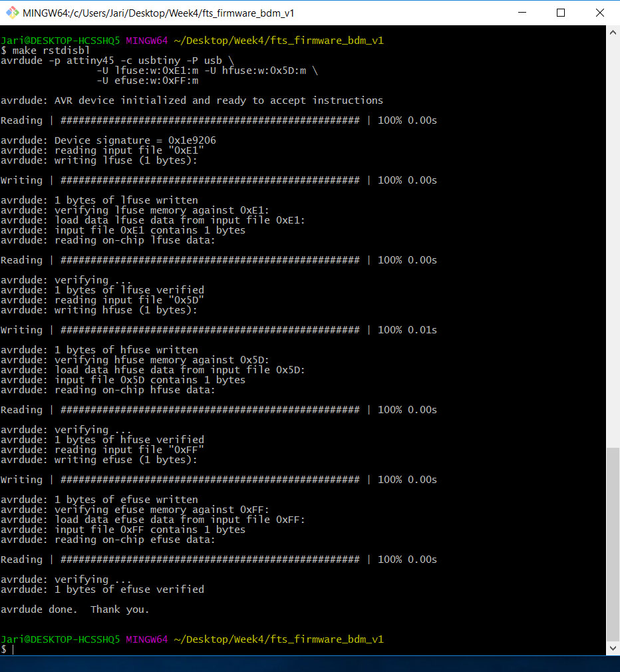Click "1 bytes of lfuse written" line
The height and width of the screenshot is (672, 620).
(x=99, y=200)
